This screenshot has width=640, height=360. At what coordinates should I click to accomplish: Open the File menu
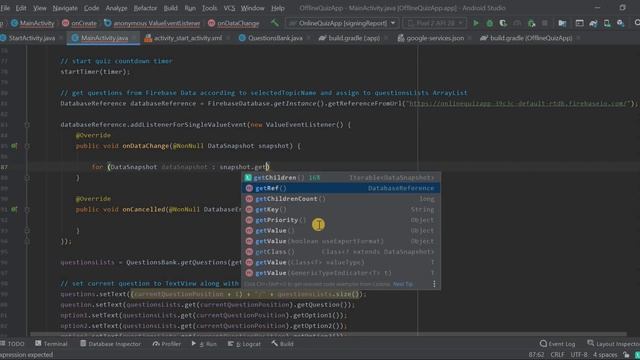5,8
